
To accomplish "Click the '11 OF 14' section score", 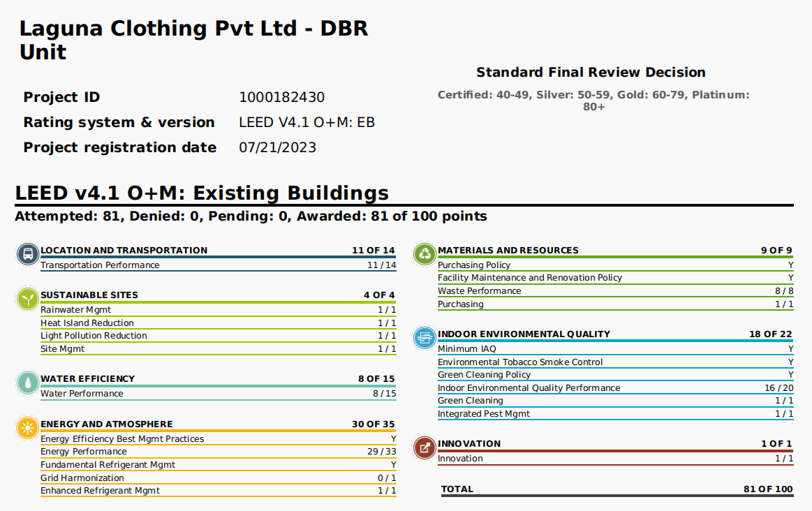I will [374, 251].
